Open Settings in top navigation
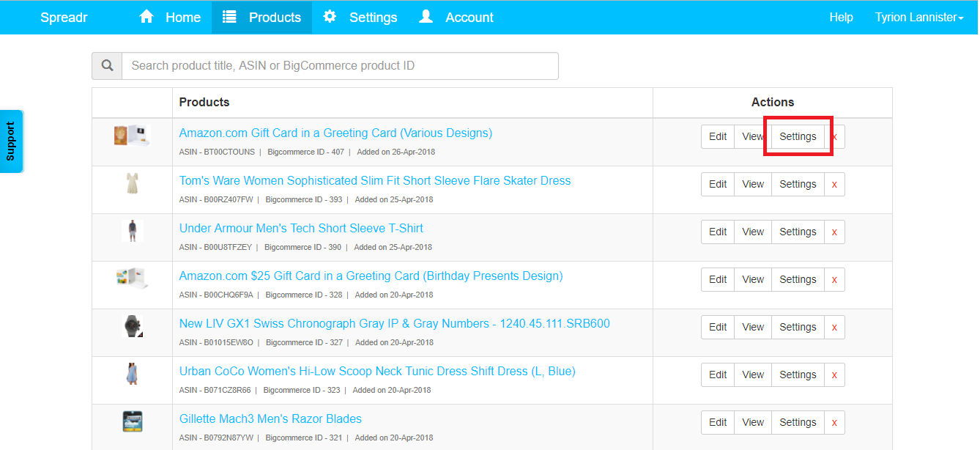Screen dimensions: 980x450 point(360,17)
